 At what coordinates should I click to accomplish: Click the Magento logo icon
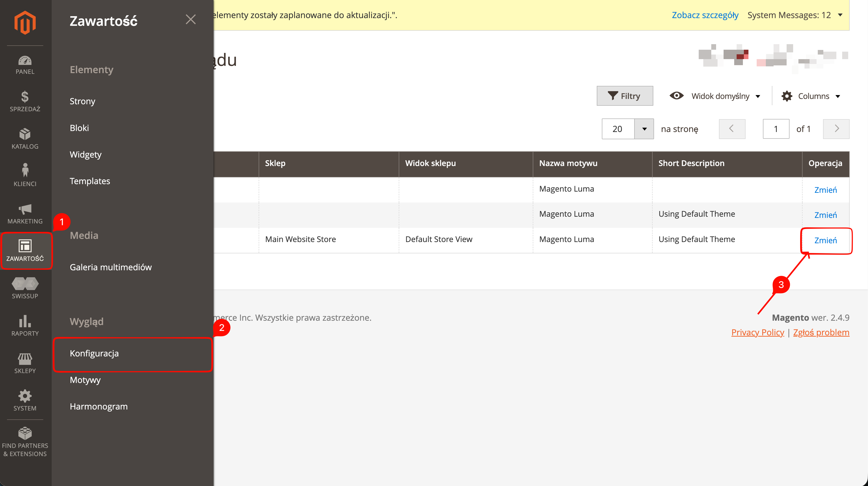pos(25,22)
